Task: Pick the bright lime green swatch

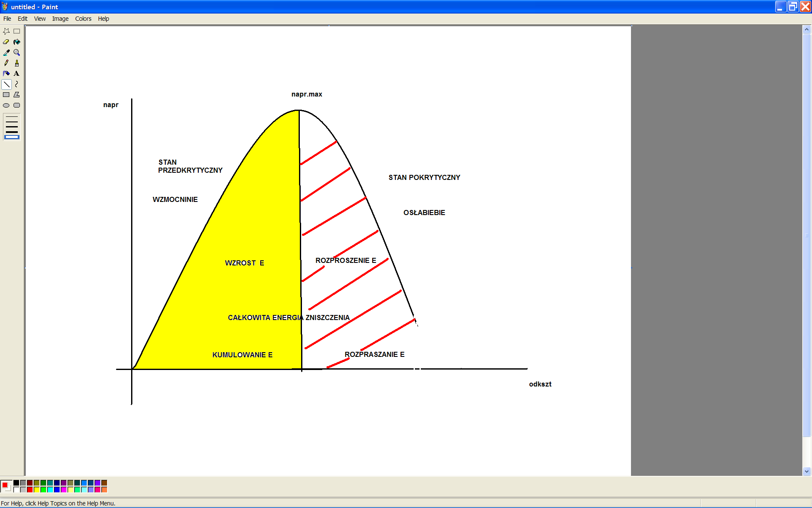Action: (43, 489)
